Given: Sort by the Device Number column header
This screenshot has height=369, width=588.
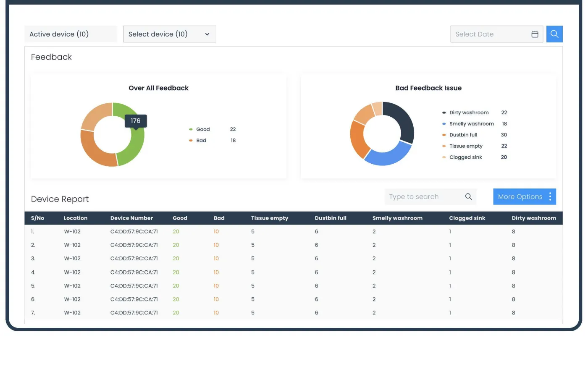Looking at the screenshot, I should [131, 218].
